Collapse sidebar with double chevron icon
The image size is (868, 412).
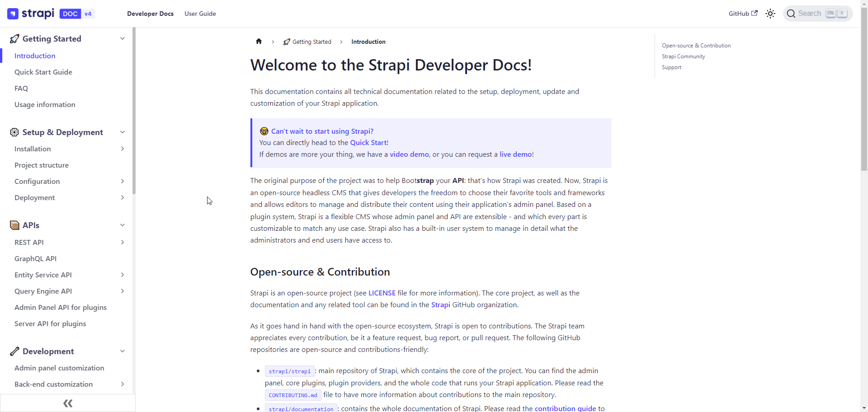point(68,403)
